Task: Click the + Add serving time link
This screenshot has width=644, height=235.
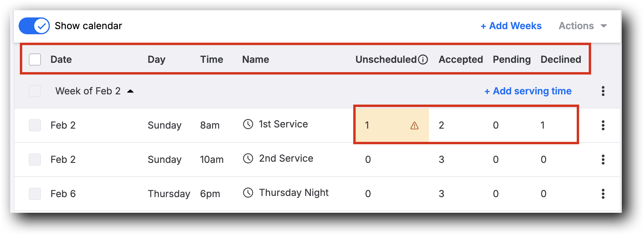Action: (528, 91)
